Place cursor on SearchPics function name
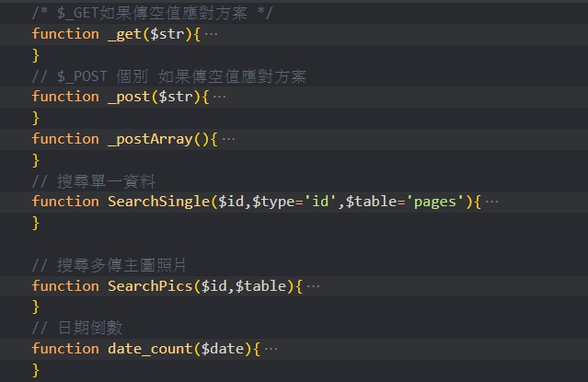The height and width of the screenshot is (382, 588). pos(151,286)
